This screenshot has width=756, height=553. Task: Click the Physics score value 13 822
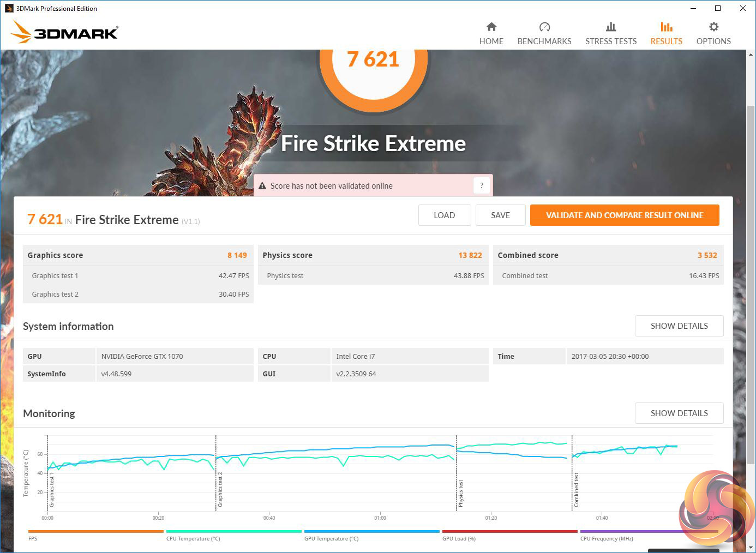[470, 255]
